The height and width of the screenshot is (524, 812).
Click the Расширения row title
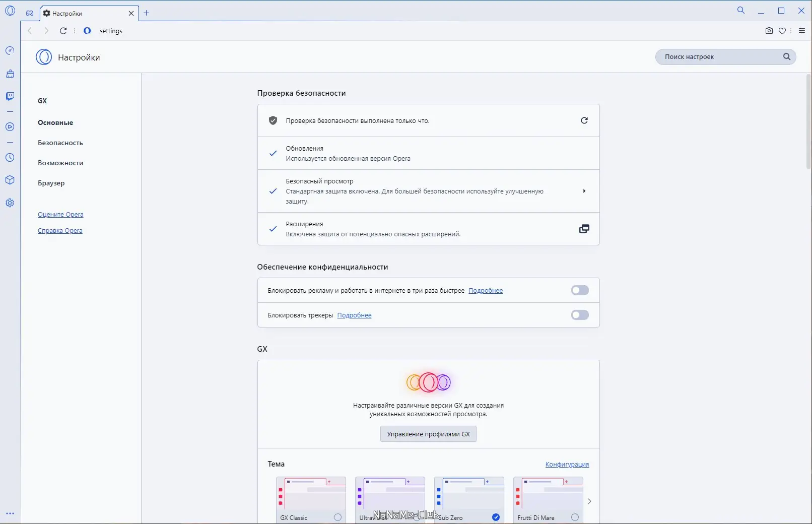(x=304, y=224)
